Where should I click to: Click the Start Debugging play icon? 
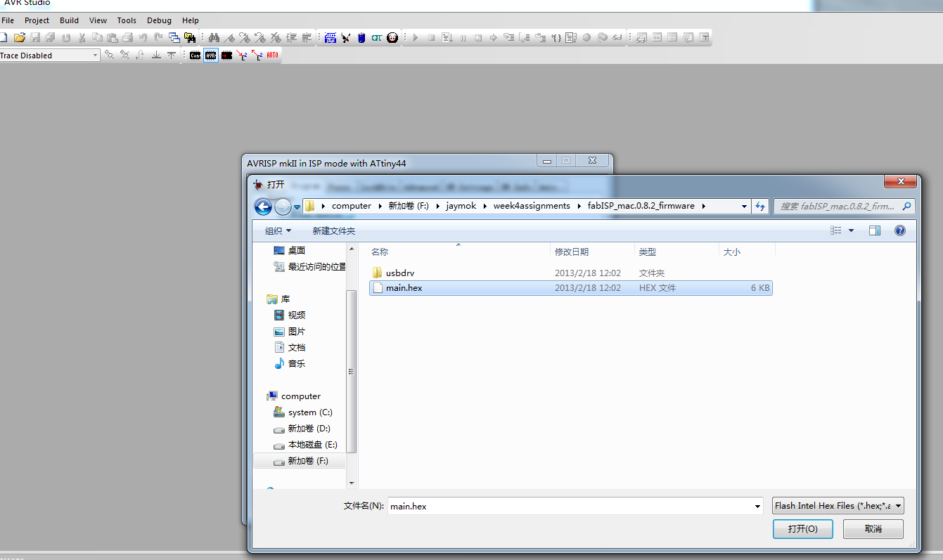pyautogui.click(x=416, y=37)
